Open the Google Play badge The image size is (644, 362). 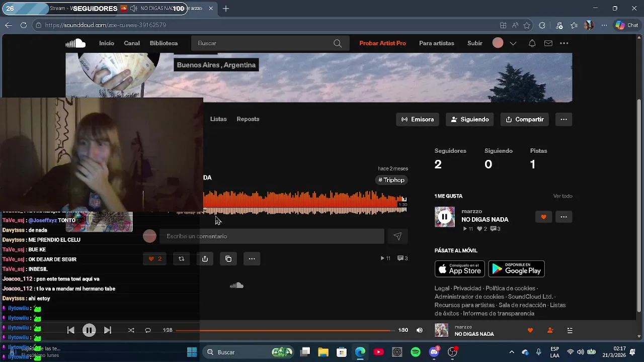tap(516, 269)
